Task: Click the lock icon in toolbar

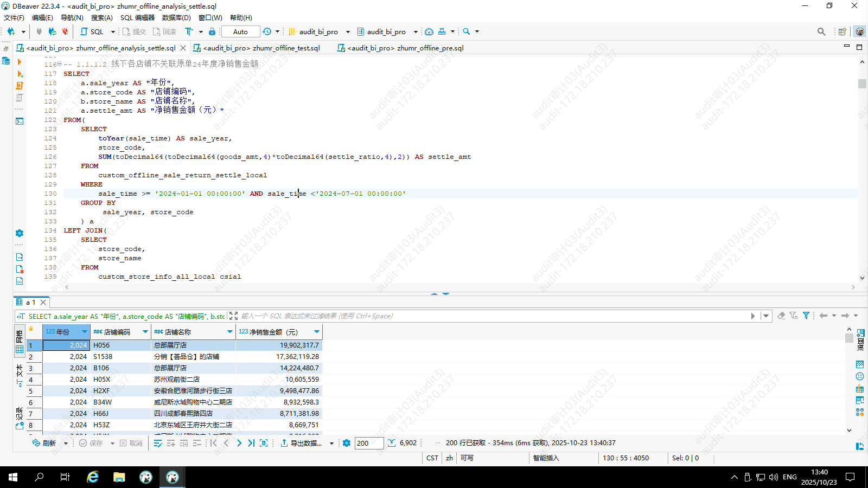Action: pyautogui.click(x=212, y=31)
